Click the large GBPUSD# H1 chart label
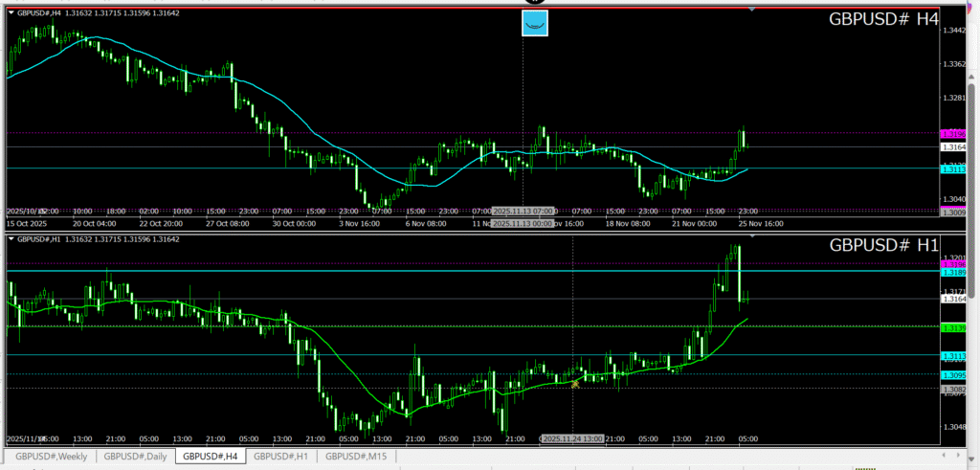 click(884, 245)
